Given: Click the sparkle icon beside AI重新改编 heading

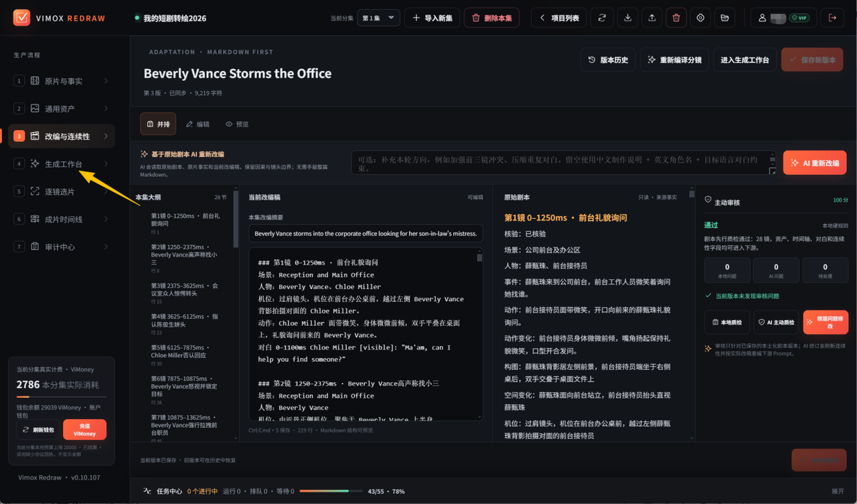Looking at the screenshot, I should 144,154.
